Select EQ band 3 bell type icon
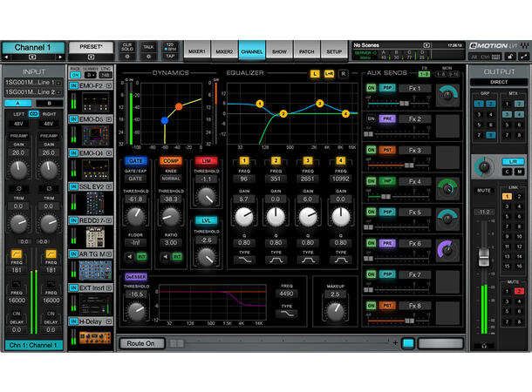The image size is (532, 392). tap(308, 260)
